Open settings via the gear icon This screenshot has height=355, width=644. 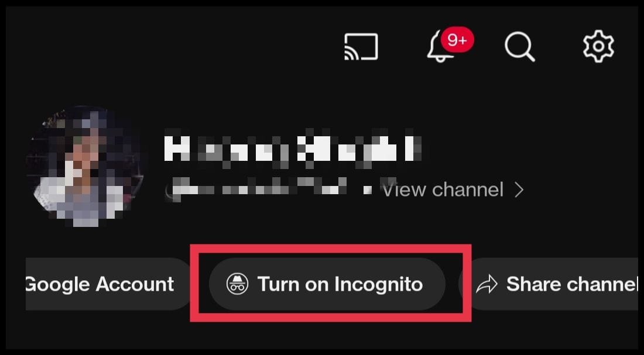click(x=598, y=46)
